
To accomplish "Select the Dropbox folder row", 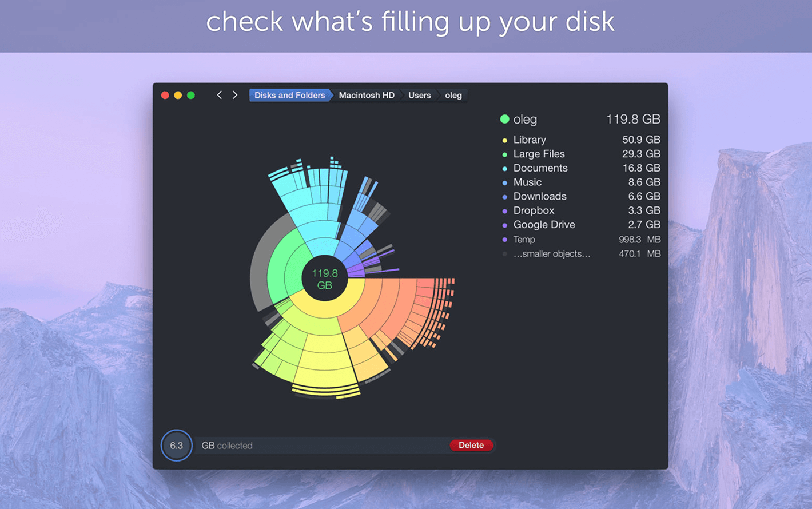I will pyautogui.click(x=581, y=210).
